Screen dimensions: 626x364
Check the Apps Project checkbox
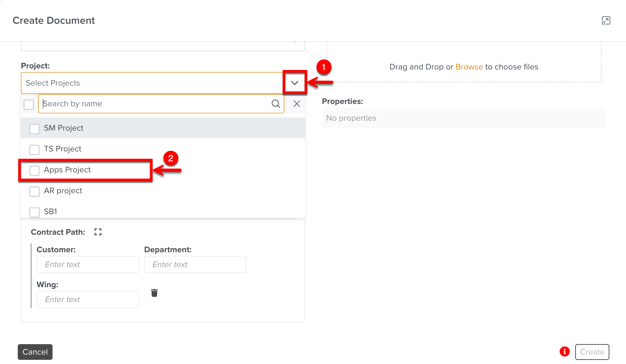[34, 170]
